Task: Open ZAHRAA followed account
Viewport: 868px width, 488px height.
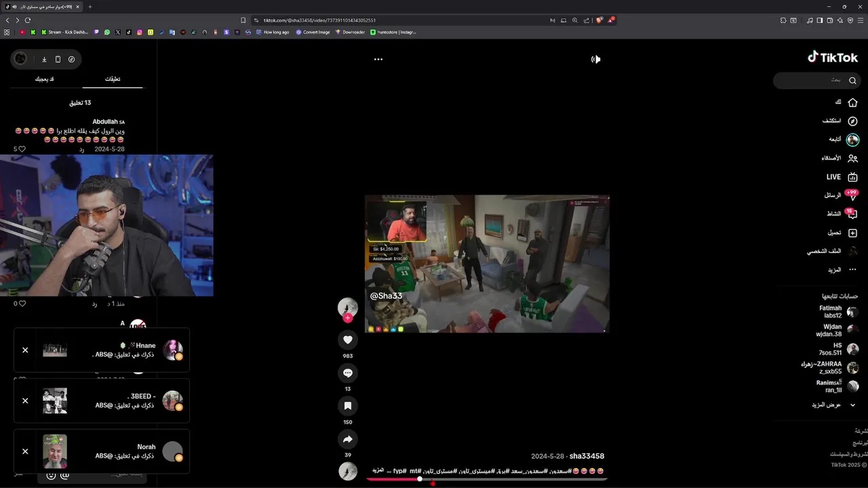Action: (830, 368)
